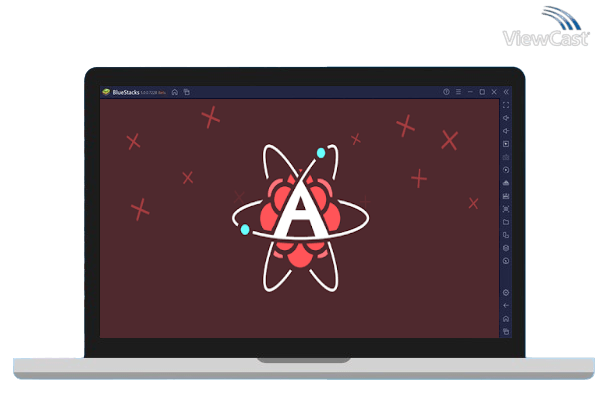Image resolution: width=602 pixels, height=414 pixels.
Task: Click the install APK sidebar icon
Action: click(506, 183)
